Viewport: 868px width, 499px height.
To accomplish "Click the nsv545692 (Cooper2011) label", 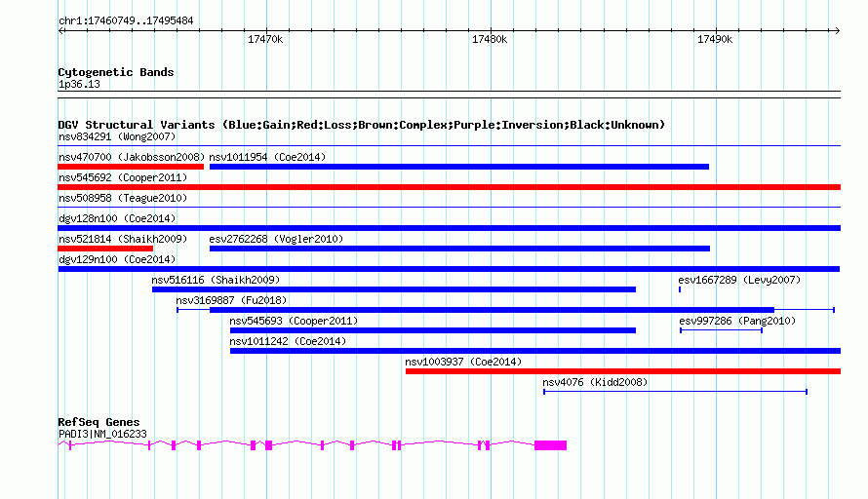I will [123, 177].
